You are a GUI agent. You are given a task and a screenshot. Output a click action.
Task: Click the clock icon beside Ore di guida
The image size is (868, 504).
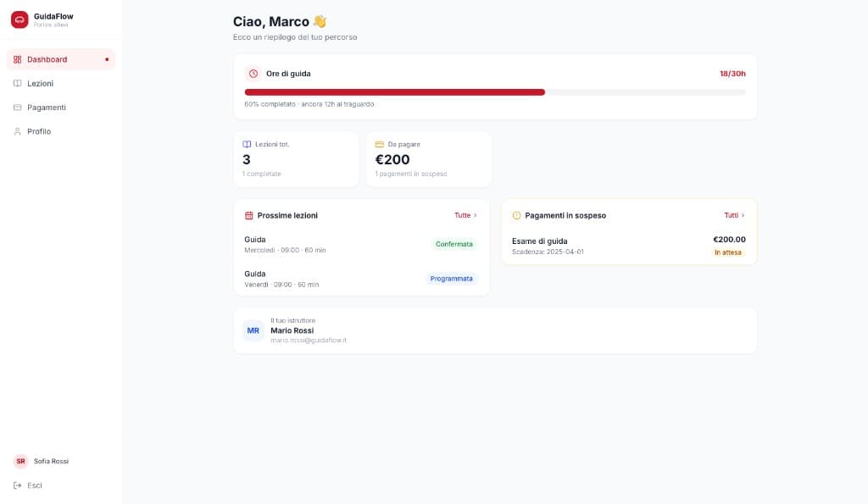[253, 74]
